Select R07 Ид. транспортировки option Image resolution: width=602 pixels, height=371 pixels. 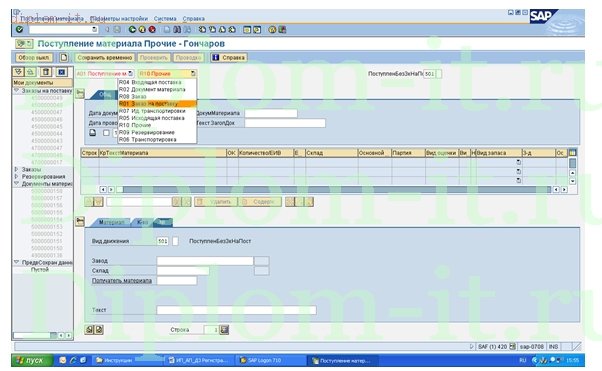157,111
